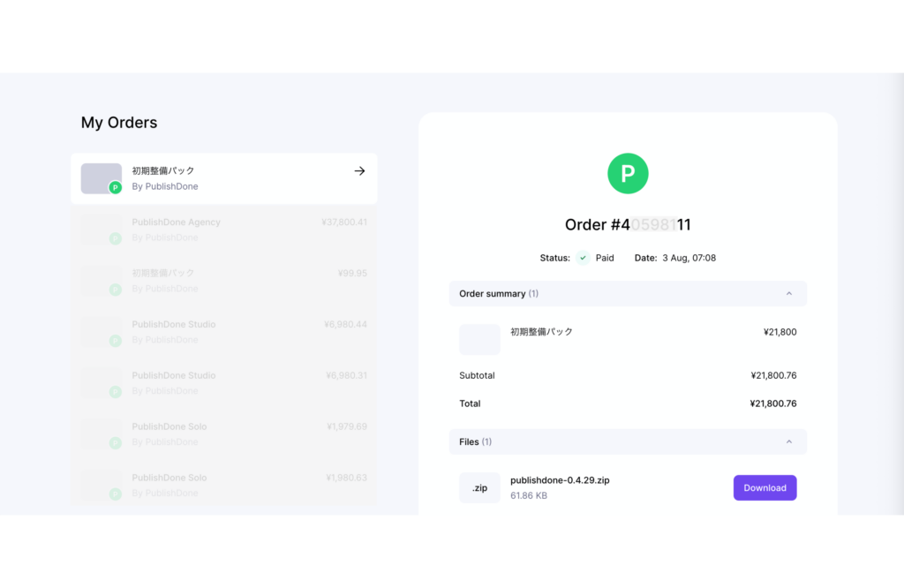
Task: Click By PublishDone under selected order
Action: point(165,187)
